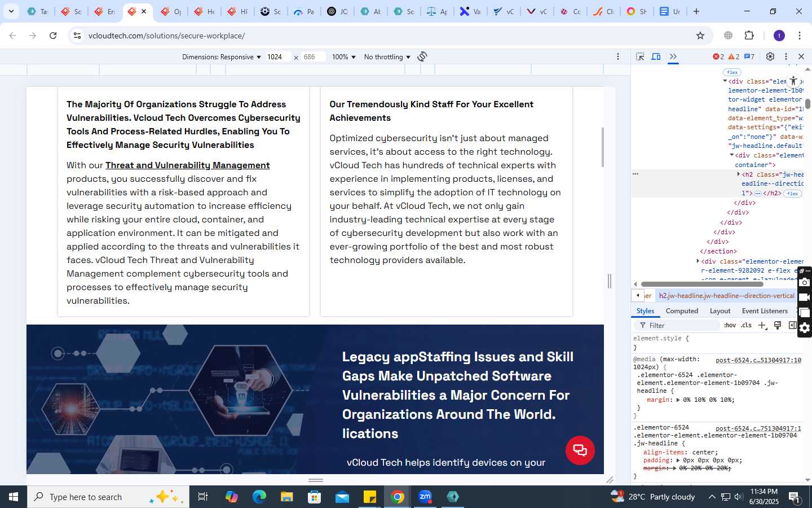Screen dimensions: 812x508
Task: Open Sticky Notes from the taskbar
Action: click(x=370, y=497)
